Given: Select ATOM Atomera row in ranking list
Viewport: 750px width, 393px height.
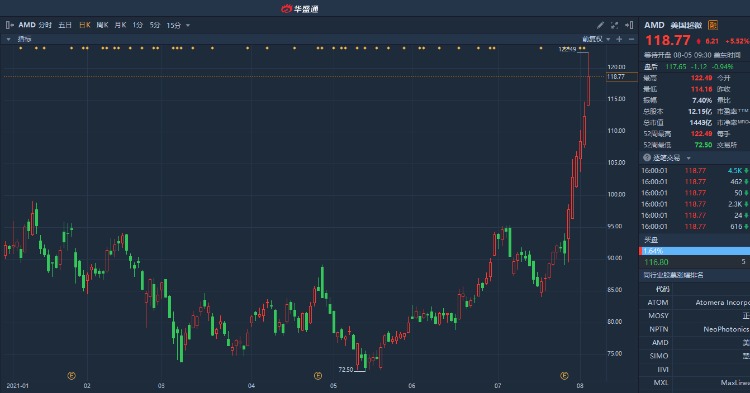Looking at the screenshot, I should pos(695,303).
